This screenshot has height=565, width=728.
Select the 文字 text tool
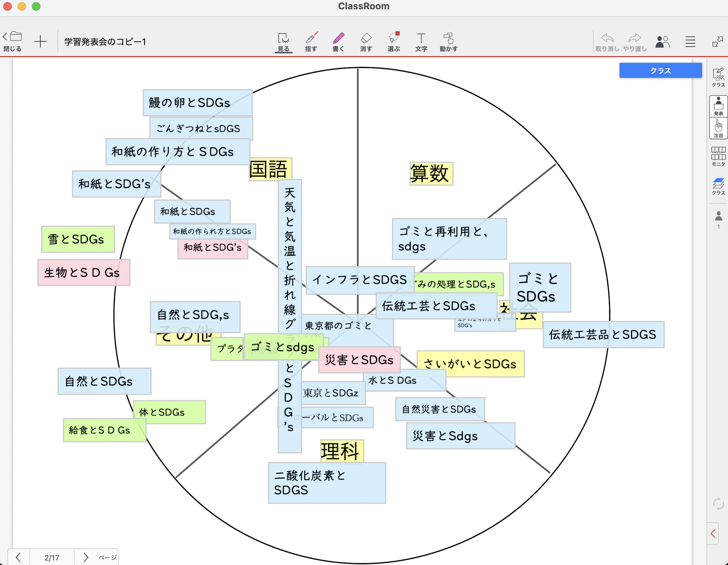[x=421, y=42]
